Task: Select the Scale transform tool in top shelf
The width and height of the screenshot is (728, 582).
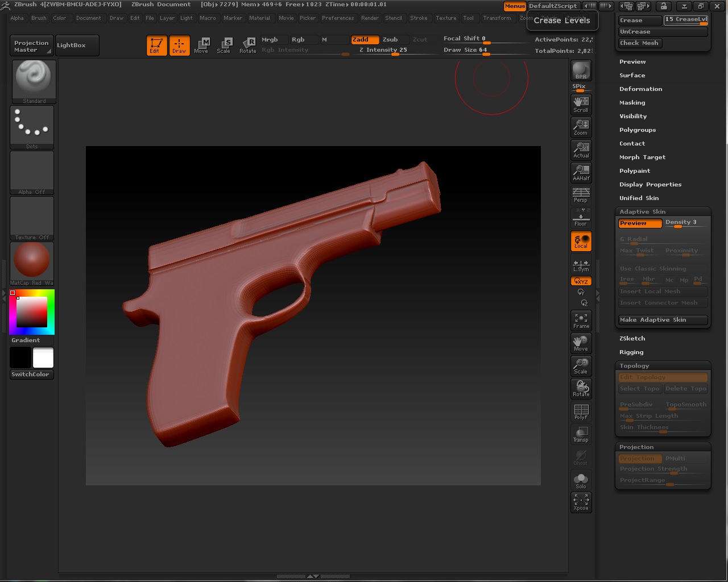Action: click(224, 45)
